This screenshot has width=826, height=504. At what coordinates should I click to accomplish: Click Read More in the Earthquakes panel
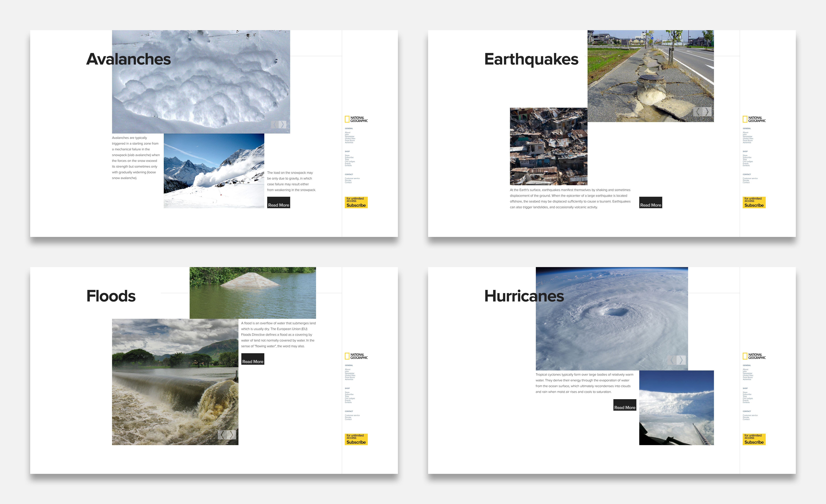click(x=651, y=202)
